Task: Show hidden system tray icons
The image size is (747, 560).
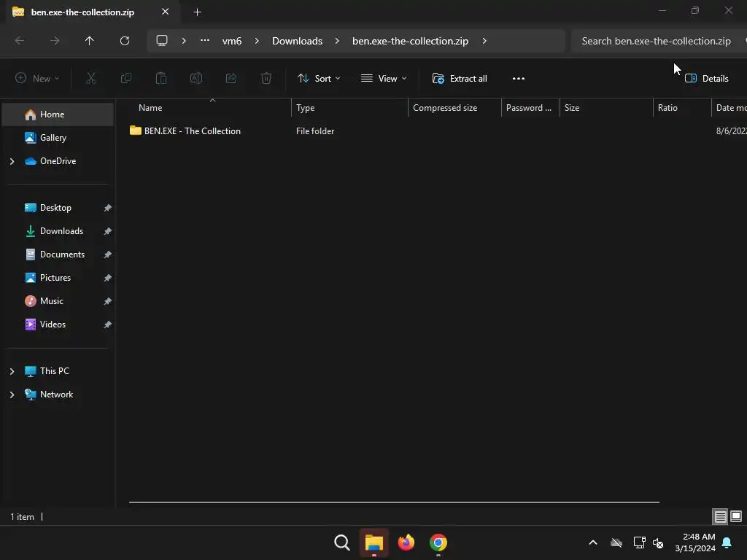Action: 593,542
